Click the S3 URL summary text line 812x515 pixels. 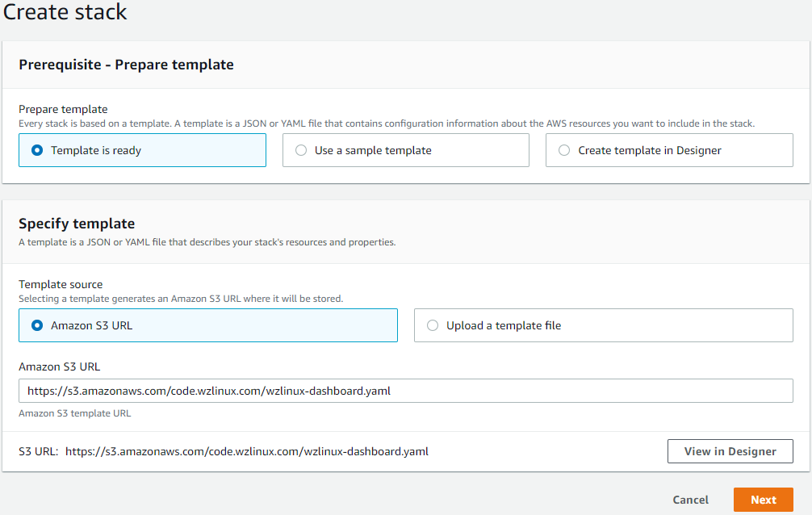point(224,451)
